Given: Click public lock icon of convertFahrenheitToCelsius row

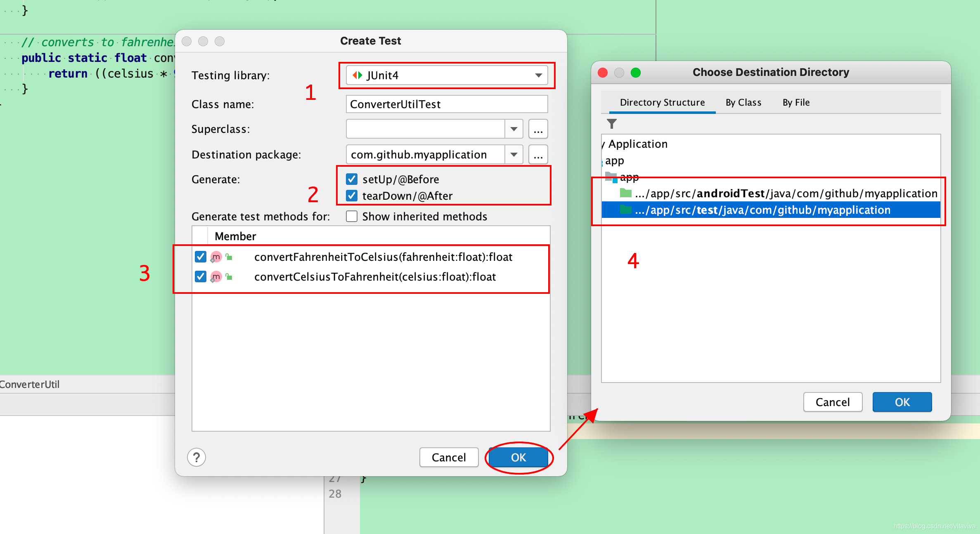Looking at the screenshot, I should [229, 257].
